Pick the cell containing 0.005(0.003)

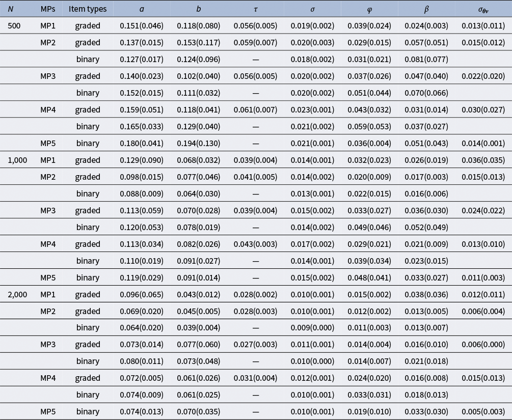pos(483,412)
